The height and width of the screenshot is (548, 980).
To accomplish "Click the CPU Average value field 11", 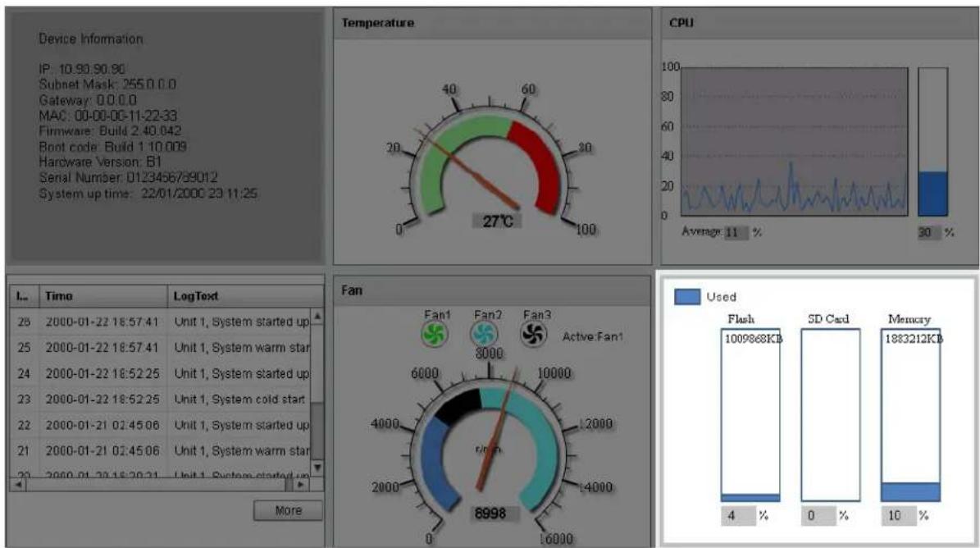I will (736, 232).
